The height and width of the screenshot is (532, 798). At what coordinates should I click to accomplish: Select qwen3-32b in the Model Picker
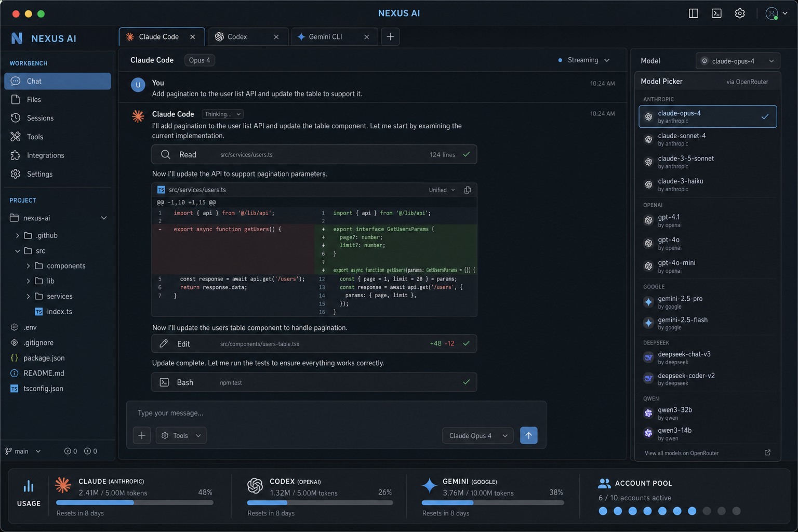(x=708, y=414)
